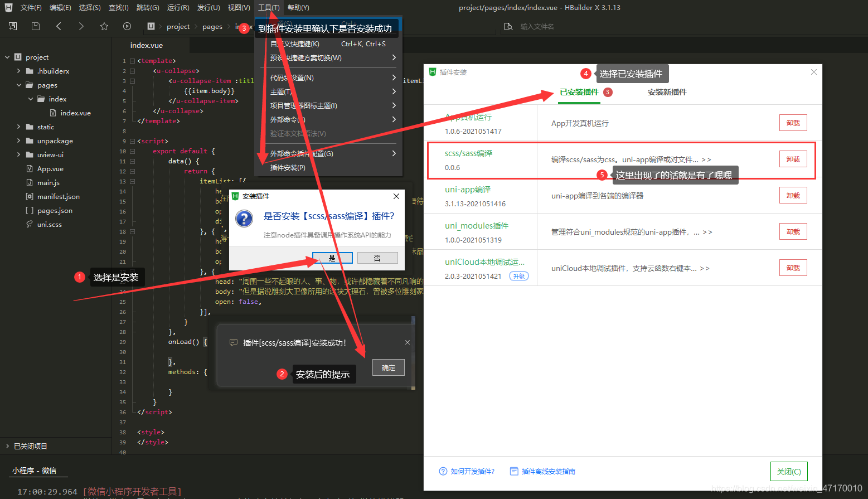Go forward with the right arrow icon
Image resolution: width=868 pixels, height=499 pixels.
coord(81,26)
